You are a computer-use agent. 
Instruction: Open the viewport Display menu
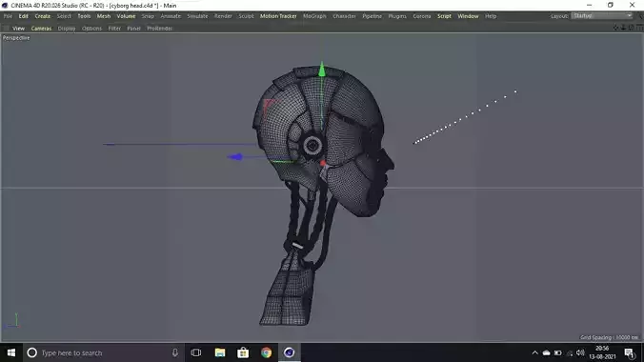point(67,29)
